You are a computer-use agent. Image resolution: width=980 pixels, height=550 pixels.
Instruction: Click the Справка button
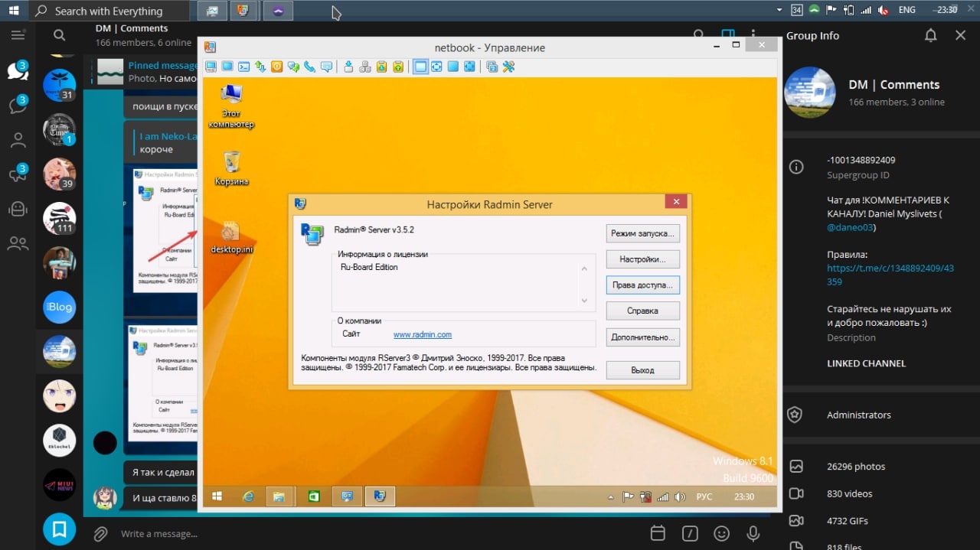click(642, 311)
